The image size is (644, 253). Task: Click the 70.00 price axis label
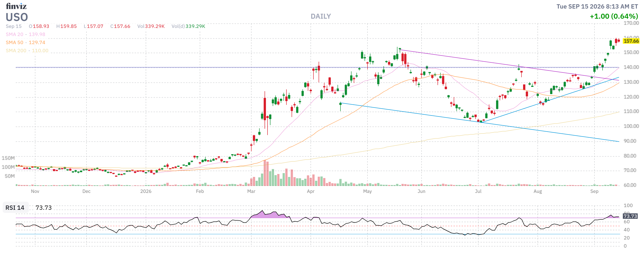pyautogui.click(x=630, y=170)
